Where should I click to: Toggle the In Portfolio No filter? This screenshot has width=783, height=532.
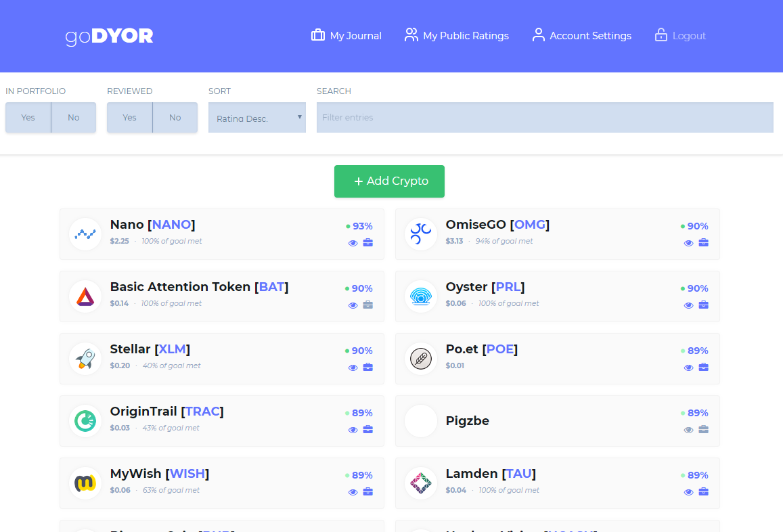[73, 117]
